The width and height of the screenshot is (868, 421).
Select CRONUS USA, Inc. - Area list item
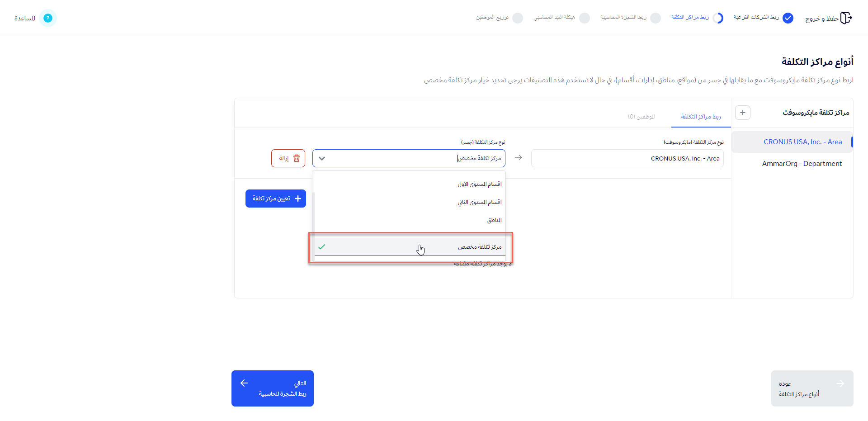(x=802, y=142)
